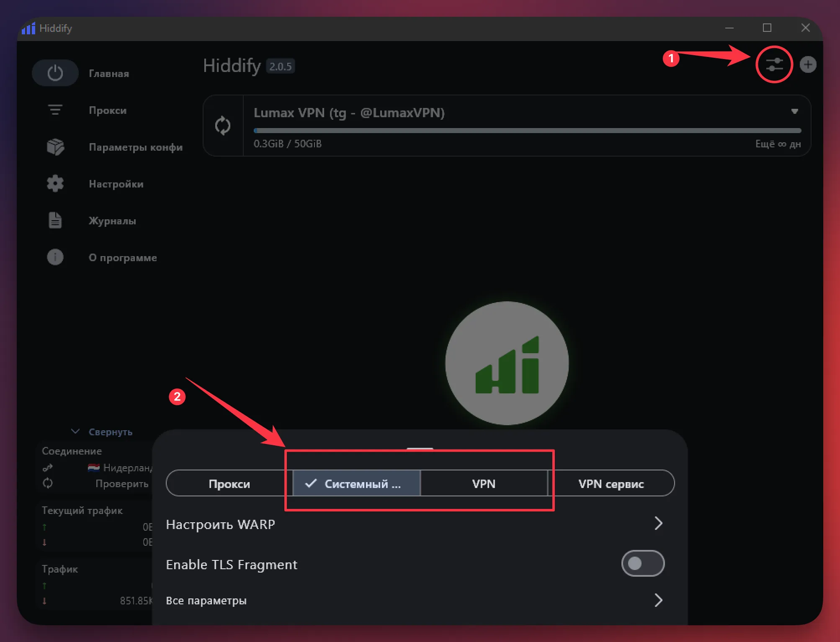The height and width of the screenshot is (642, 840).
Task: Select the Системный прокси mode segment
Action: point(356,483)
